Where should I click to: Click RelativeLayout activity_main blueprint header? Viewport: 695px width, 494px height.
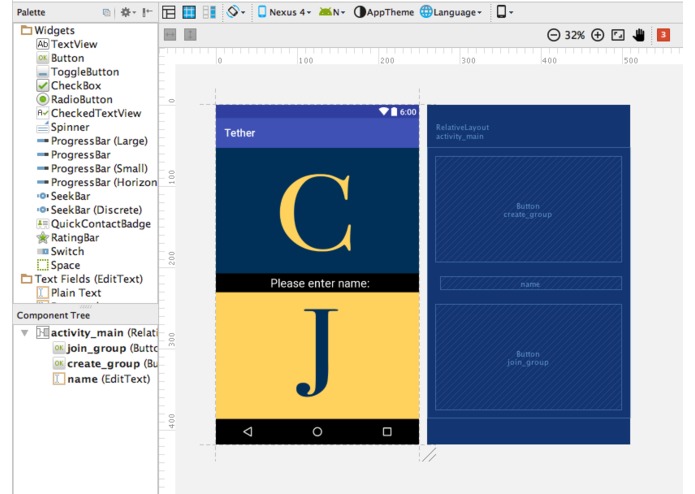[463, 132]
